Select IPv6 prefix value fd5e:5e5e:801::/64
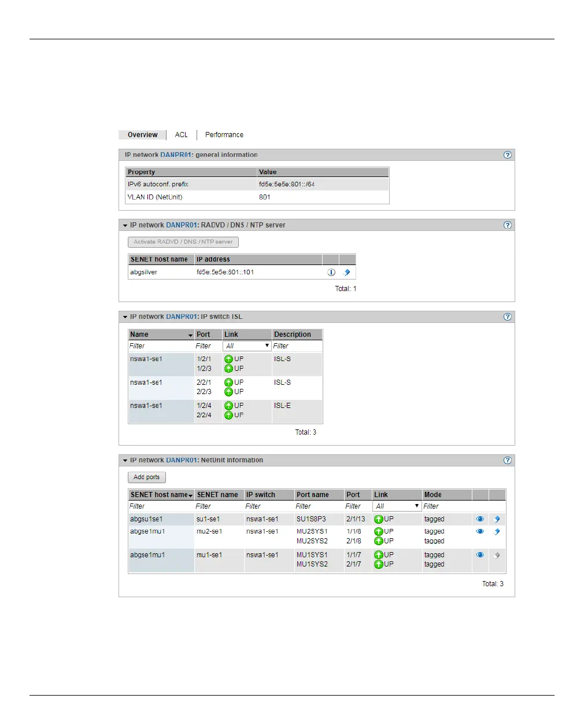 click(x=287, y=185)
